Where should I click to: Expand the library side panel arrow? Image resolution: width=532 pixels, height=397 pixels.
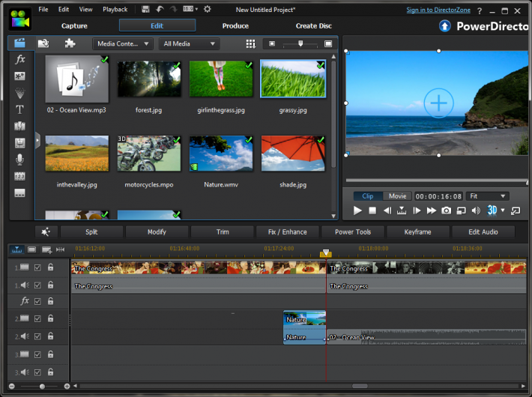[x=37, y=140]
